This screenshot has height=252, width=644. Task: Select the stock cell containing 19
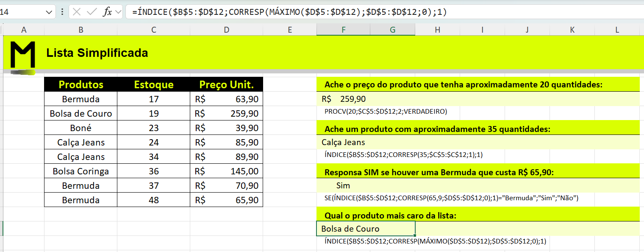tap(154, 114)
